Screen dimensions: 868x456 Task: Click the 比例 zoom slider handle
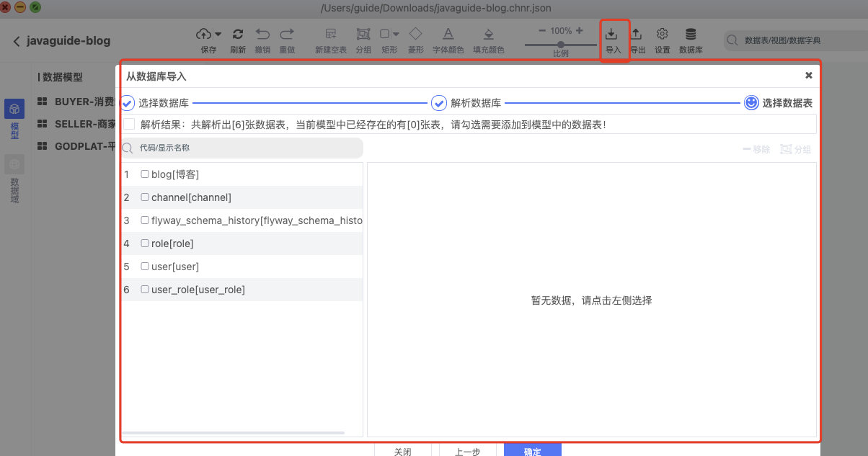pyautogui.click(x=561, y=45)
